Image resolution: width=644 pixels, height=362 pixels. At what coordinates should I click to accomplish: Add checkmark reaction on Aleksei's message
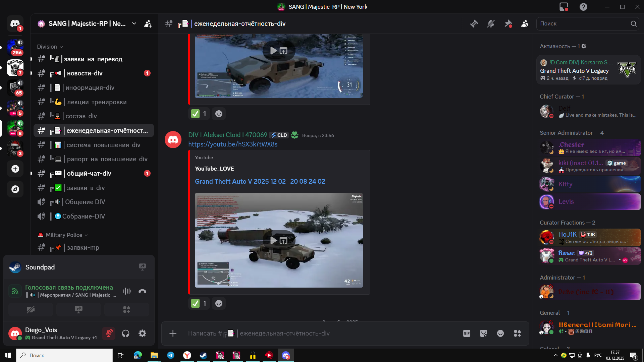200,303
